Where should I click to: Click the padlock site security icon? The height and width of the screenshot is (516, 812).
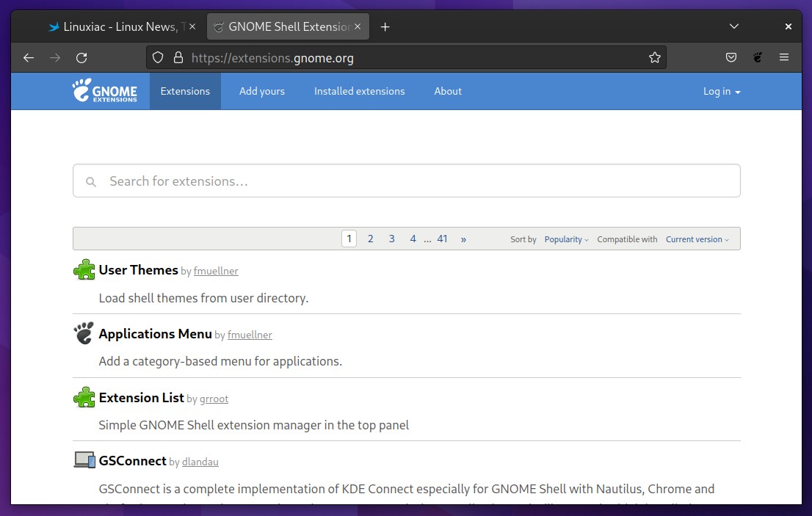click(x=178, y=57)
